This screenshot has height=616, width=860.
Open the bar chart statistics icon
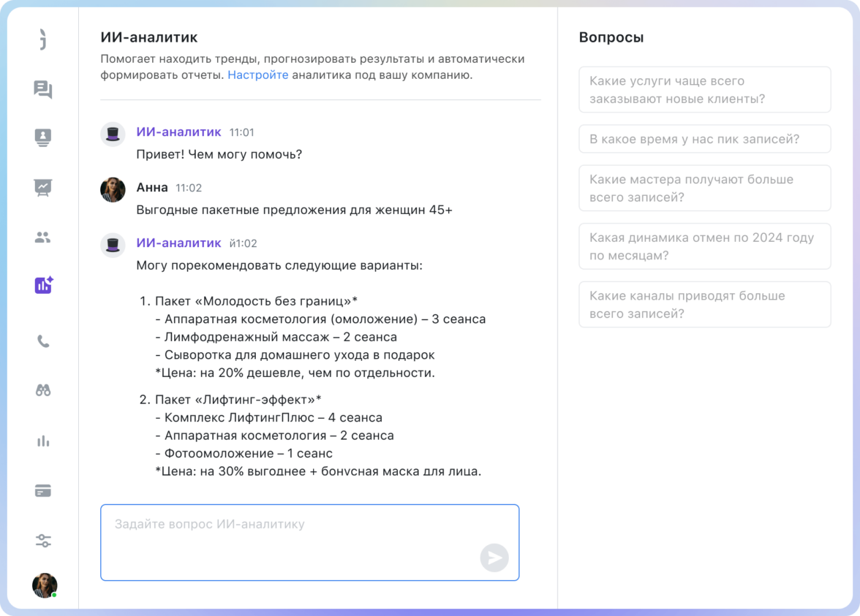tap(42, 441)
